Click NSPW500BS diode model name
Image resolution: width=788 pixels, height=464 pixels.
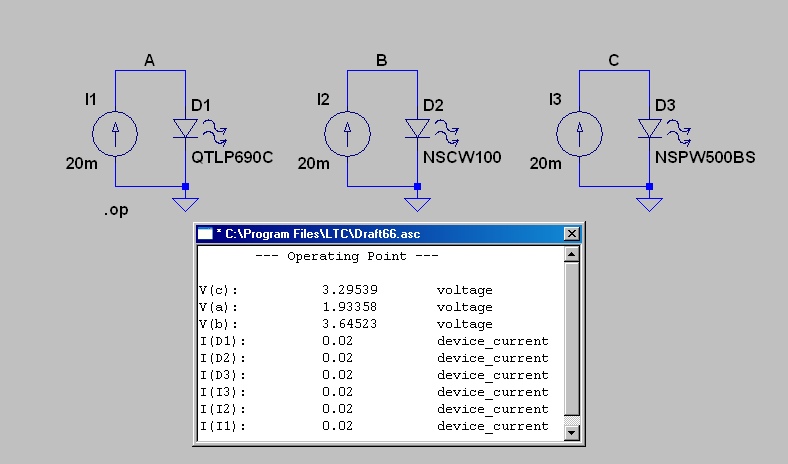point(705,157)
